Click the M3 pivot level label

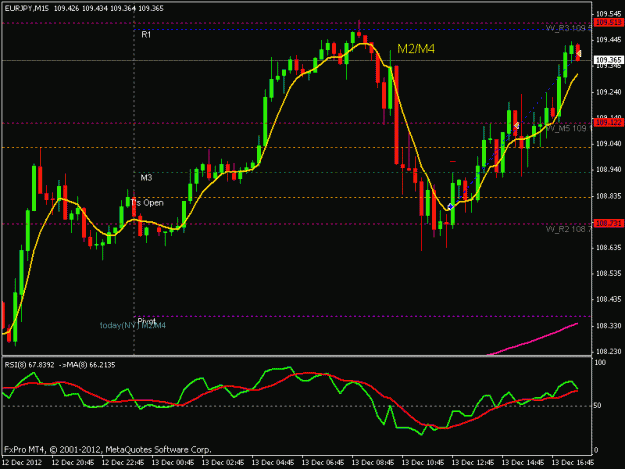tap(146, 178)
